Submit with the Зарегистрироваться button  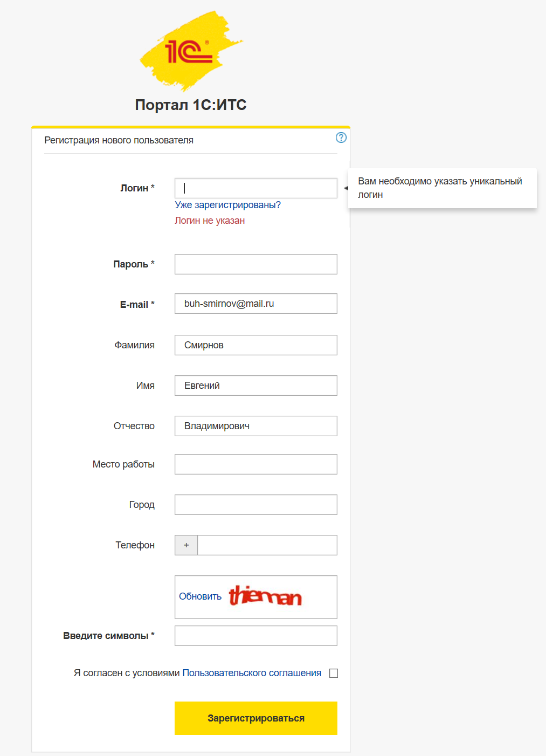coord(256,718)
